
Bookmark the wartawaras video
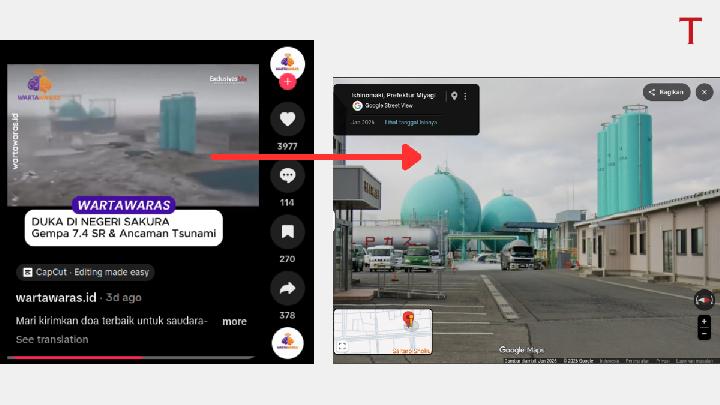tap(288, 232)
